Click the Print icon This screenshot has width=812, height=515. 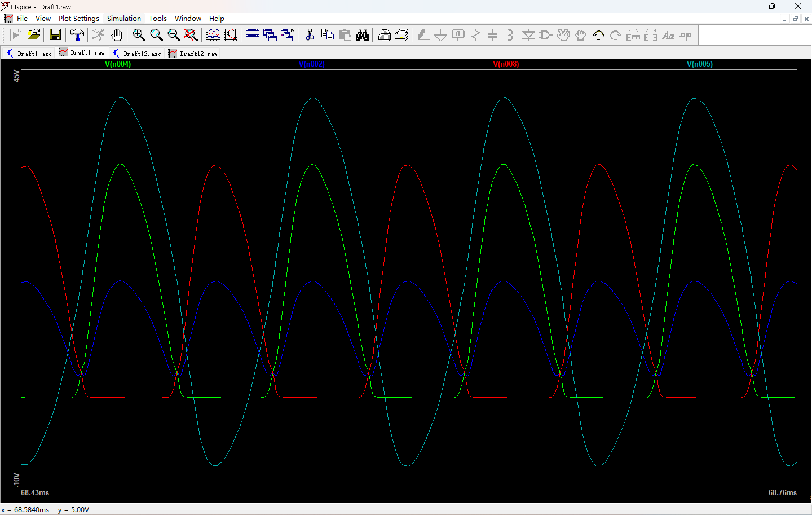[384, 35]
